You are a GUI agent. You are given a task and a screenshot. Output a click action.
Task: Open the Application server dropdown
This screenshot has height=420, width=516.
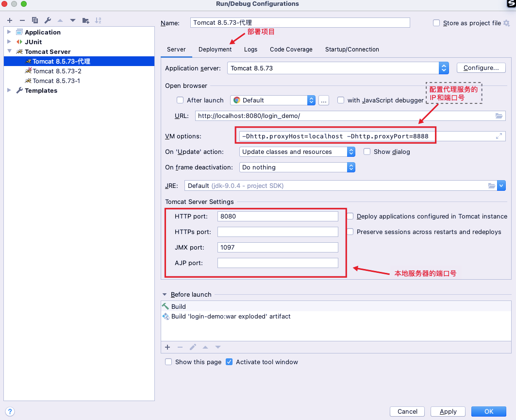coord(444,68)
